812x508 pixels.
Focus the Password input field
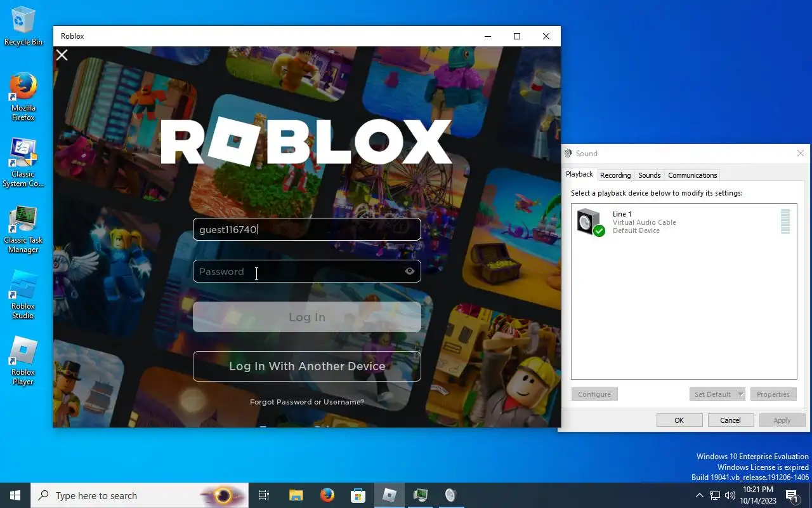click(307, 271)
